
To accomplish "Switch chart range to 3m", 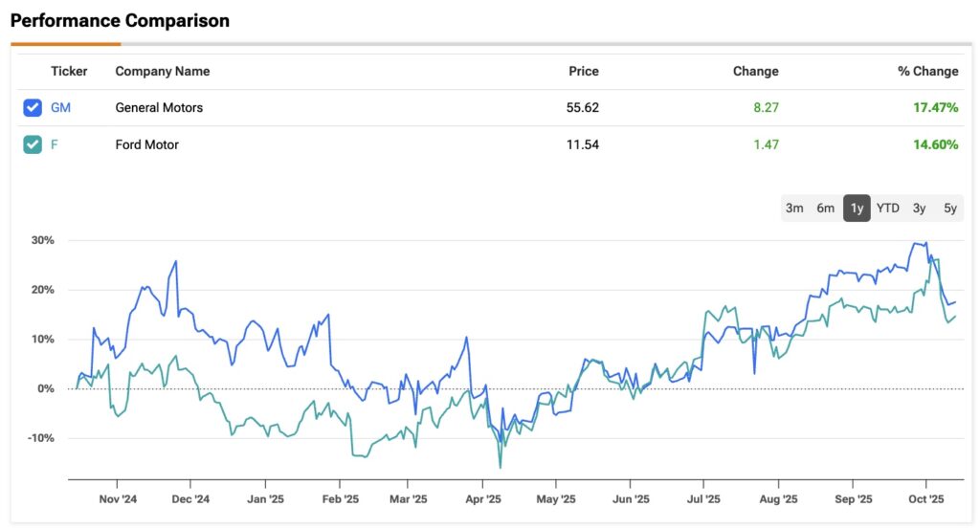I will pos(794,208).
